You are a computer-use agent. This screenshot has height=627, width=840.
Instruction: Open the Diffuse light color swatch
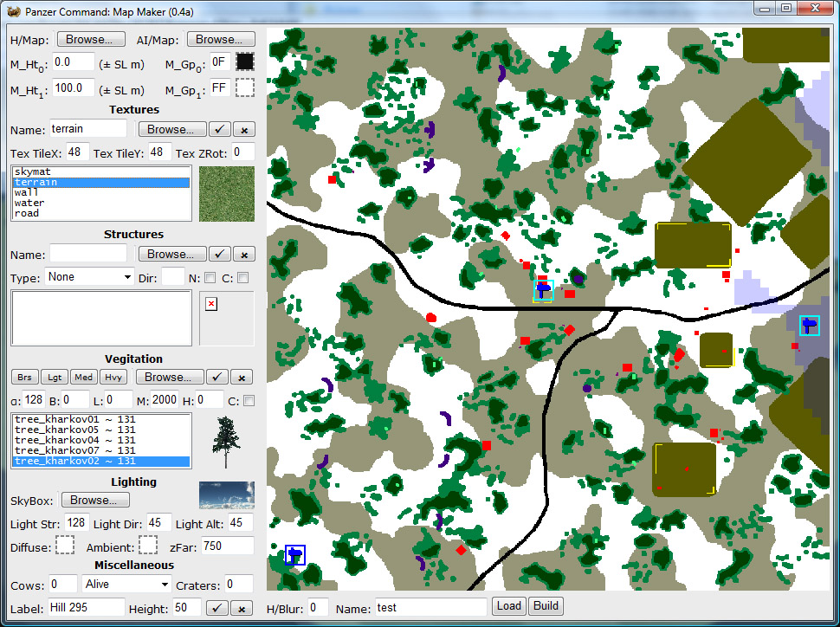[x=65, y=545]
